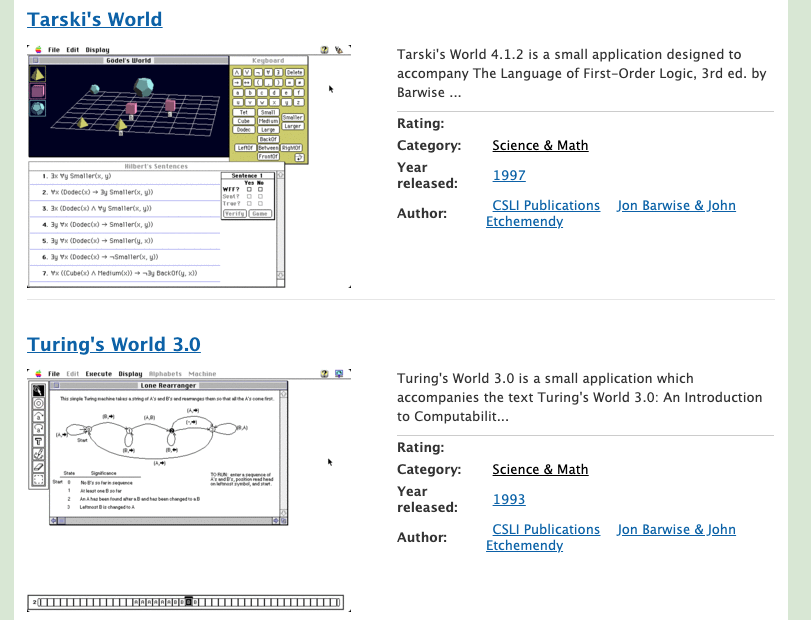Screen dimensions: 811x620
Task: Click Year released label beside 1997
Action: [x=427, y=175]
